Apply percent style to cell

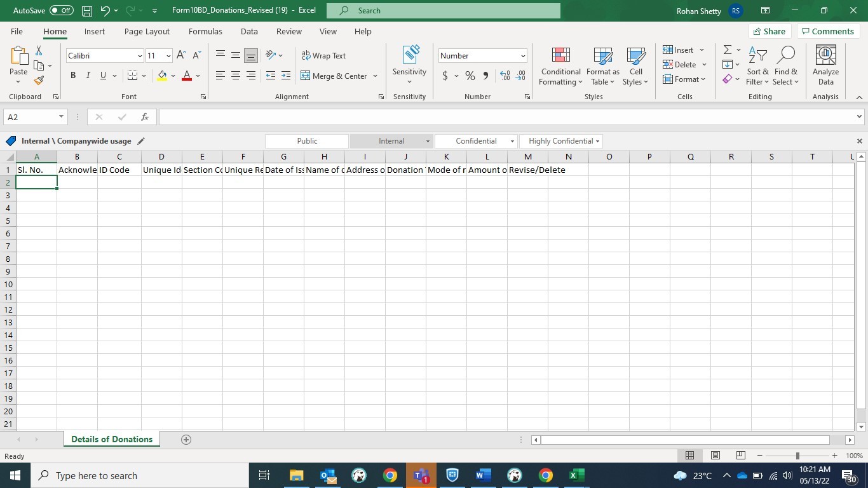pos(470,76)
